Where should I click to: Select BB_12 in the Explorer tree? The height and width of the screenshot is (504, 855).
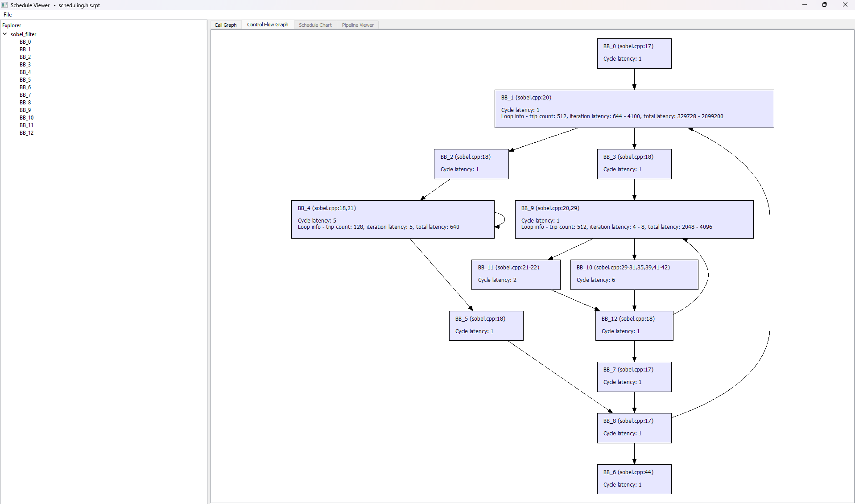point(26,133)
